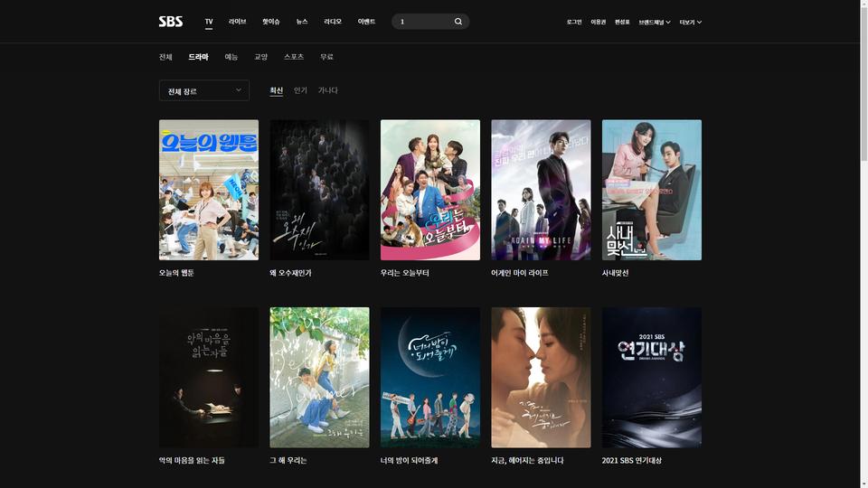Open the 오늘의 웹툰 poster
This screenshot has height=488, width=868.
pos(209,190)
